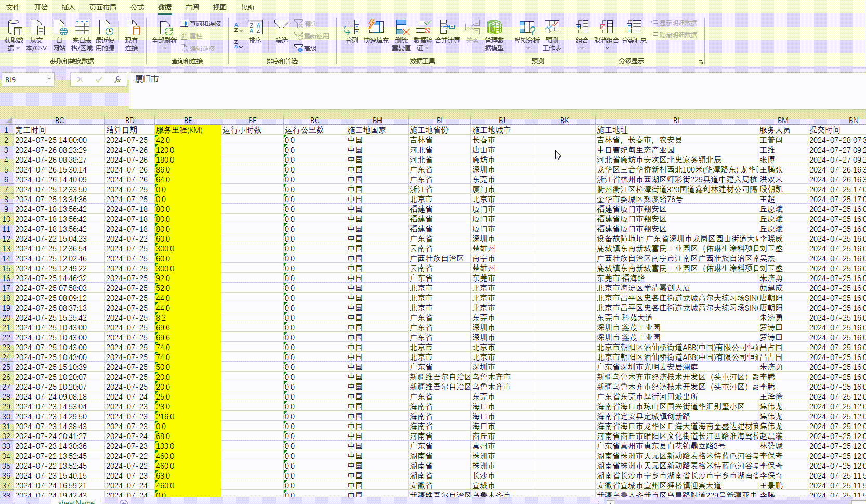866x504 pixels.
Task: Switch to the 页面布局 tab
Action: coord(102,7)
